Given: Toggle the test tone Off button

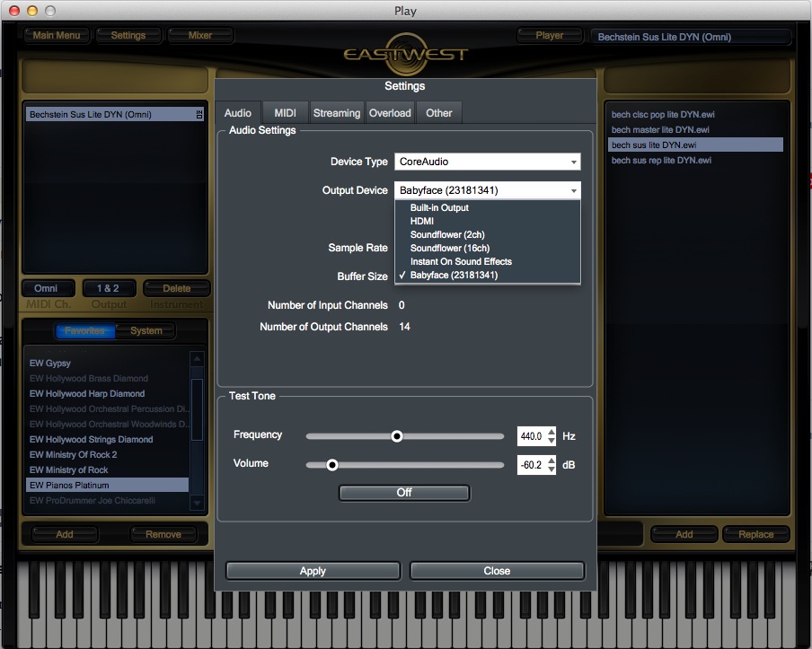Looking at the screenshot, I should pos(404,493).
